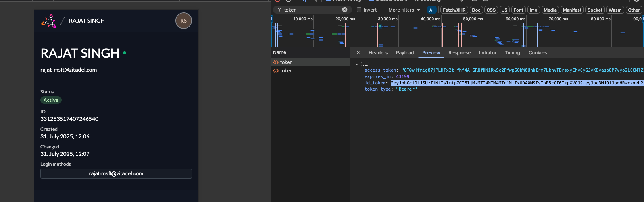Click RAJAT SINGH breadcrumb link in header

tap(87, 21)
